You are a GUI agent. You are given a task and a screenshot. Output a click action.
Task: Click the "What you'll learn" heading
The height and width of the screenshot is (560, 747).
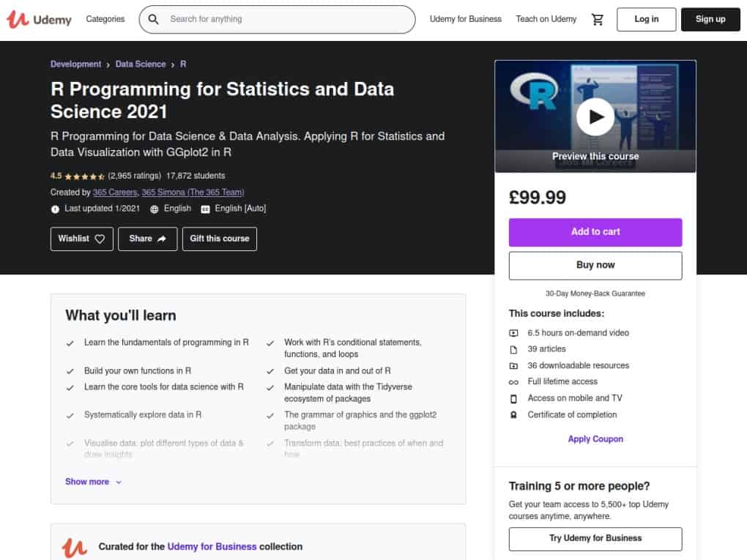121,316
